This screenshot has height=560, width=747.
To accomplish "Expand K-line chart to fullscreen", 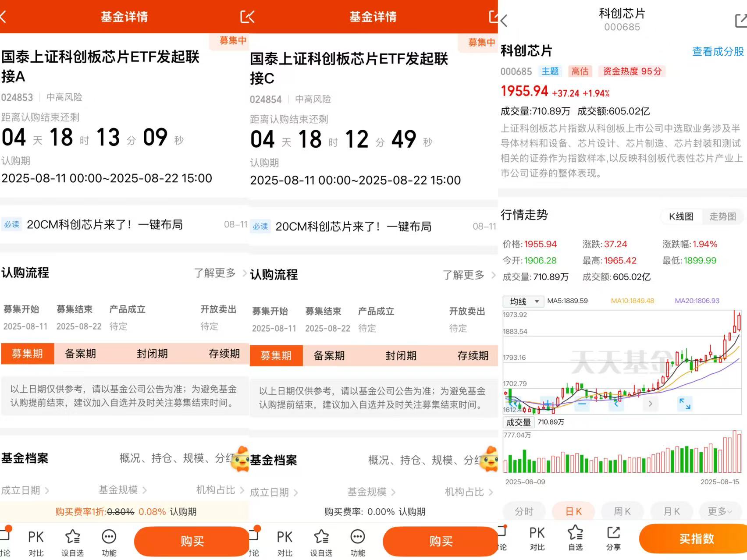I will [685, 404].
